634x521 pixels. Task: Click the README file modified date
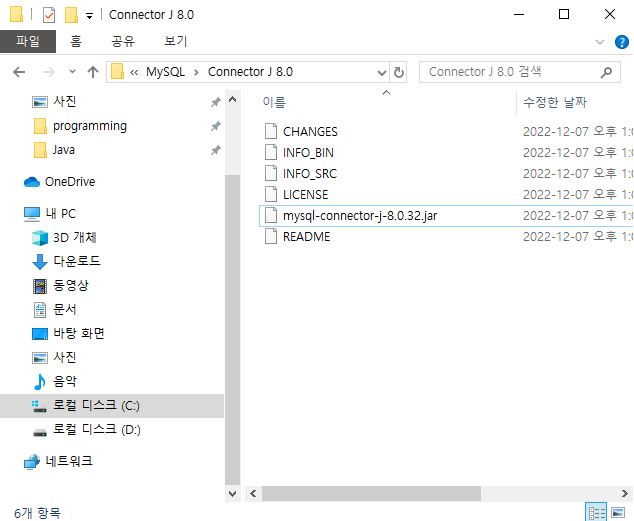578,237
